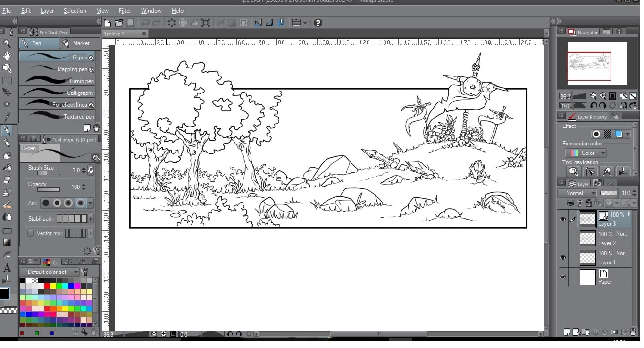Image resolution: width=644 pixels, height=348 pixels.
Task: Open the Normal blending mode dropdown
Action: [577, 193]
